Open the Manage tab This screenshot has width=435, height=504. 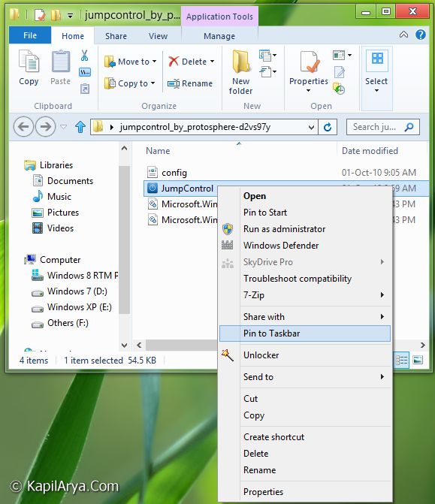219,36
